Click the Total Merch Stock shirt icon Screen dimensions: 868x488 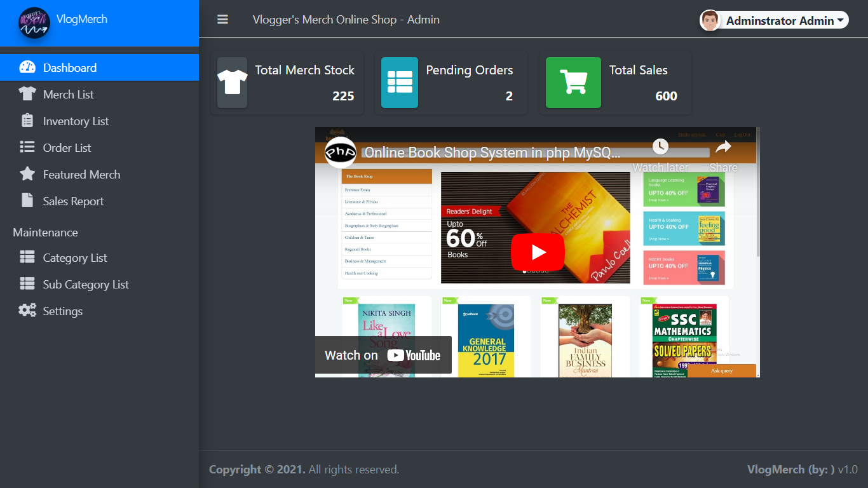[232, 83]
